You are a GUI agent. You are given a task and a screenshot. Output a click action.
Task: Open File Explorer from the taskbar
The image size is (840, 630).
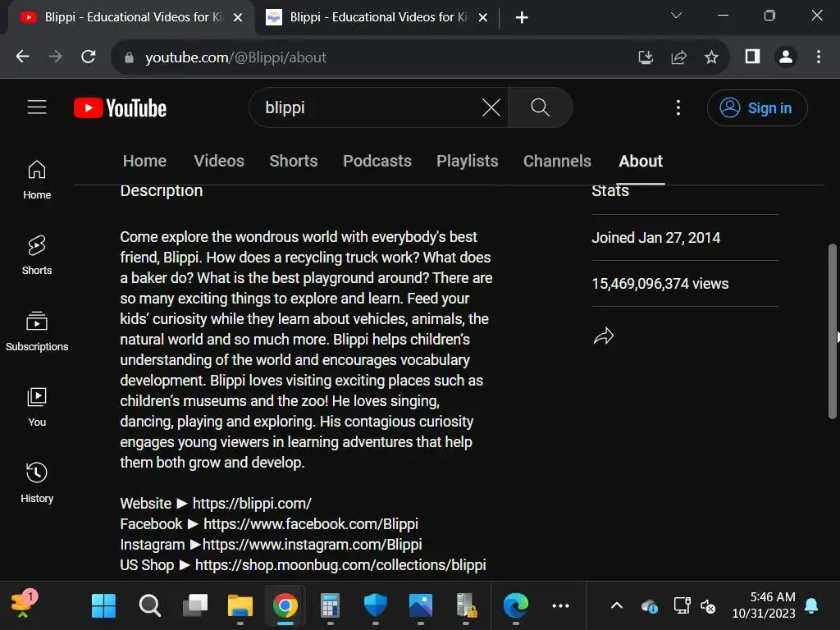[x=240, y=606]
